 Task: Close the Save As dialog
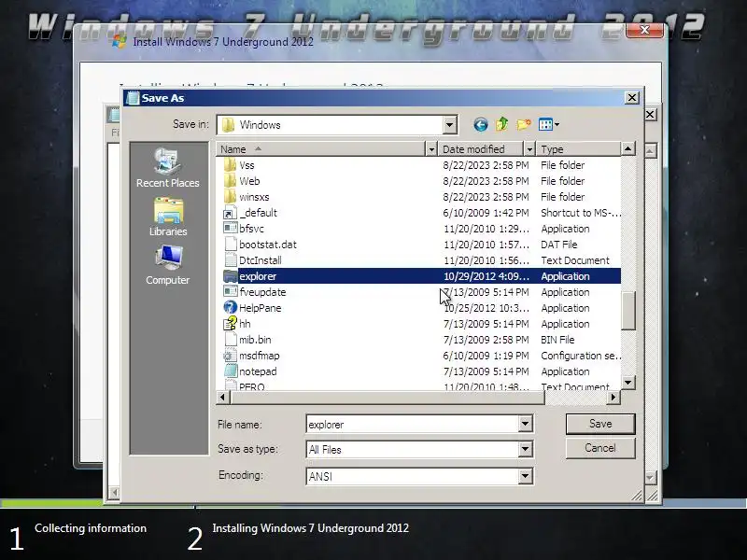coord(632,98)
